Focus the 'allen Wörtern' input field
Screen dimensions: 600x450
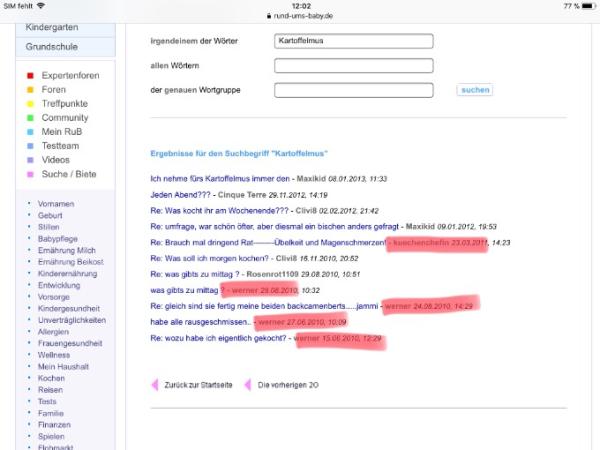tap(354, 65)
